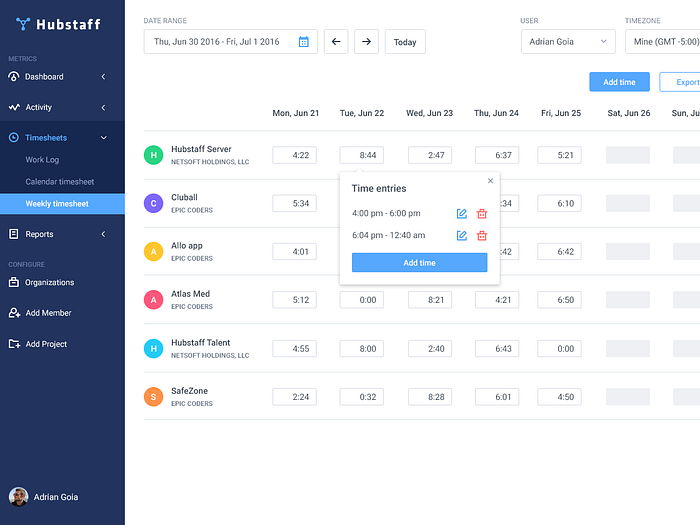
Task: Select SafeZone Wednesday 8:28 cell
Action: [429, 397]
